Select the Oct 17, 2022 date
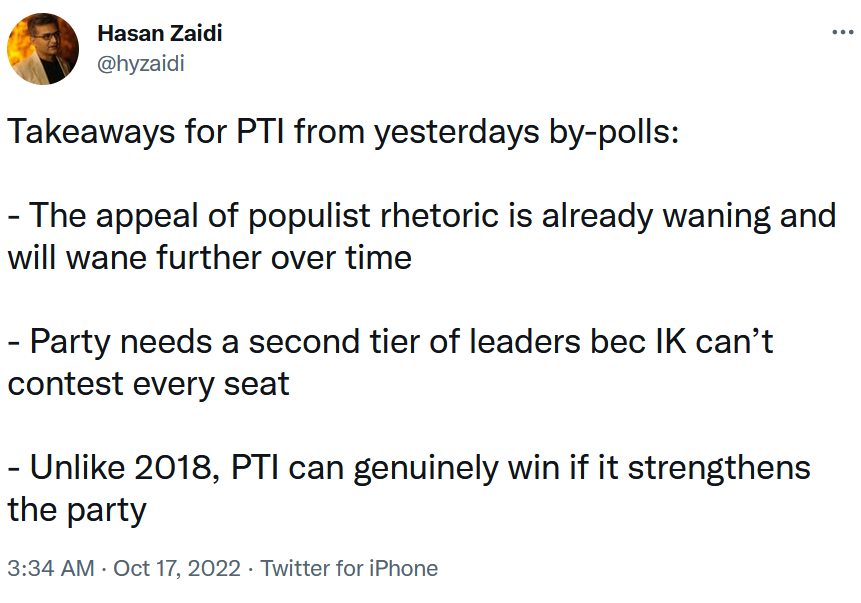Viewport: 861px width, 603px height. [x=177, y=568]
